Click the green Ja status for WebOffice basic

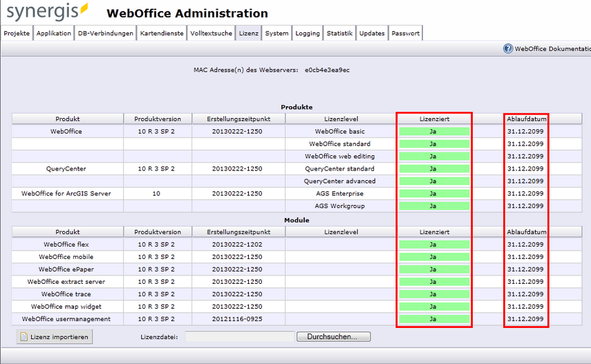pos(433,131)
